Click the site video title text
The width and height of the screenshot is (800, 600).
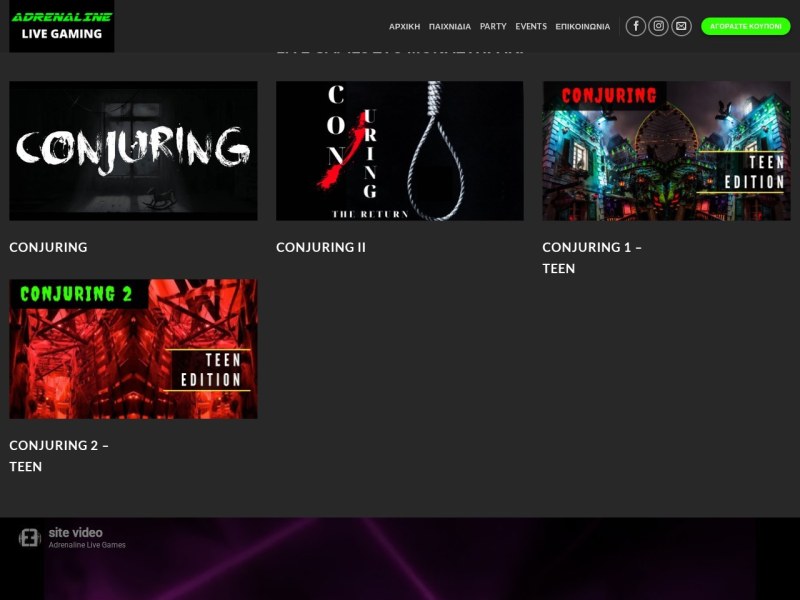(x=76, y=533)
